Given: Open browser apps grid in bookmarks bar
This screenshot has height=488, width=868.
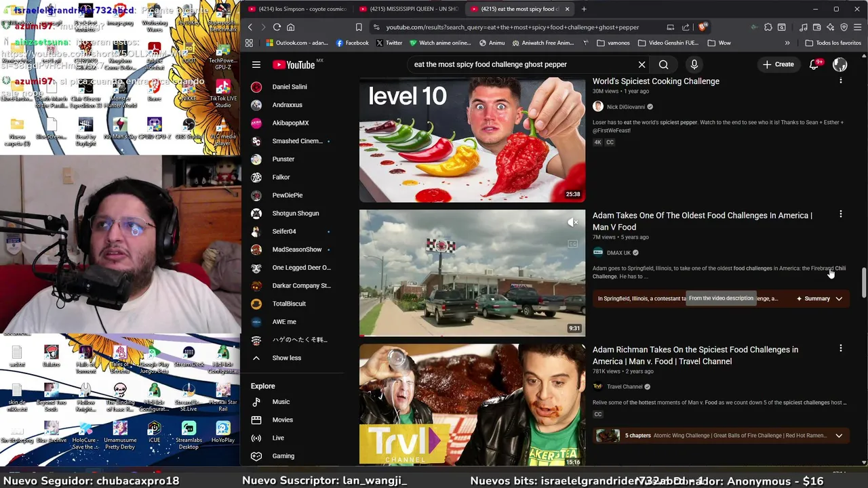Looking at the screenshot, I should (249, 43).
